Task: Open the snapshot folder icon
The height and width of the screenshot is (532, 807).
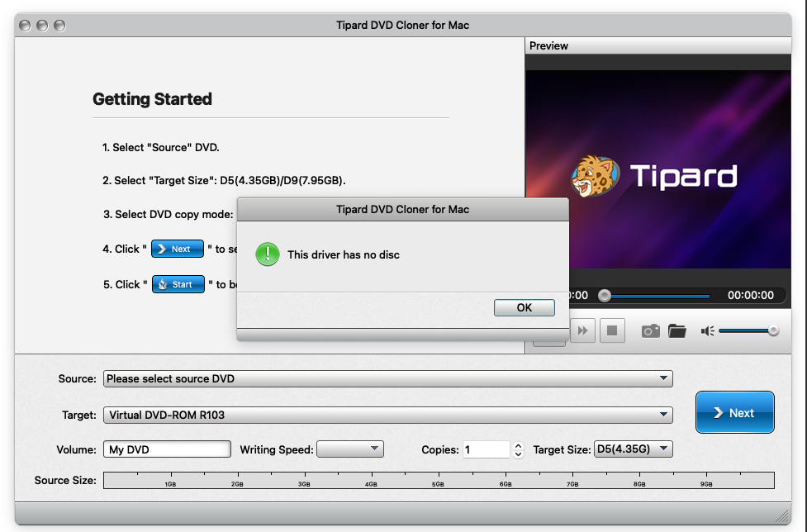Action: [677, 331]
